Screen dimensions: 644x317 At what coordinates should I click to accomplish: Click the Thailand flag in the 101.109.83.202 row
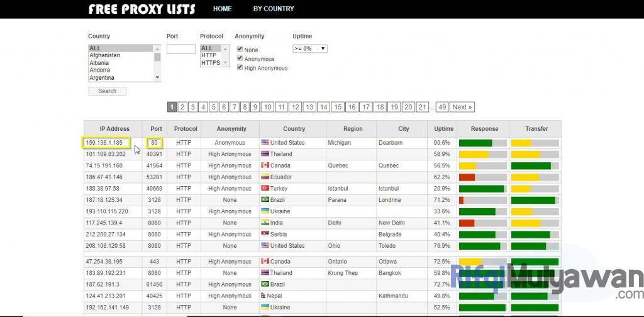tap(265, 154)
